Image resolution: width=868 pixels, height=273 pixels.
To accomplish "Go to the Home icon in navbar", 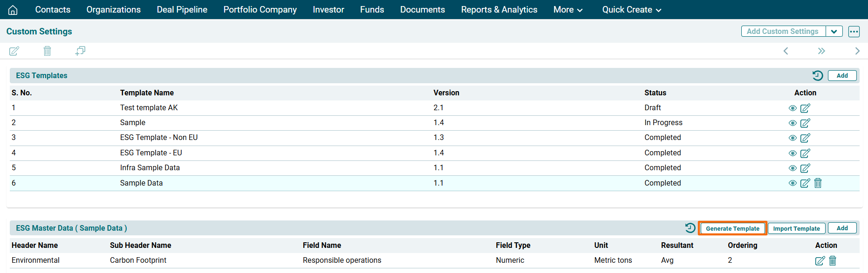I will (x=13, y=10).
